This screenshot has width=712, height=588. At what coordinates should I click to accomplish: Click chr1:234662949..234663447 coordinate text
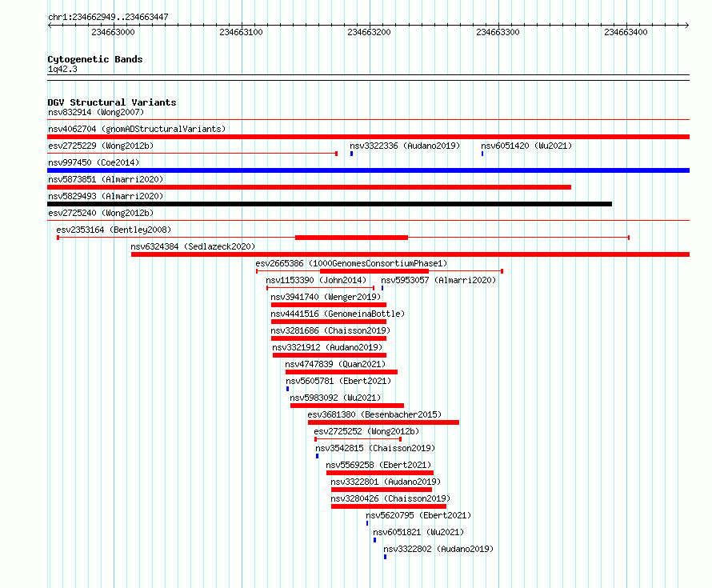coord(108,17)
